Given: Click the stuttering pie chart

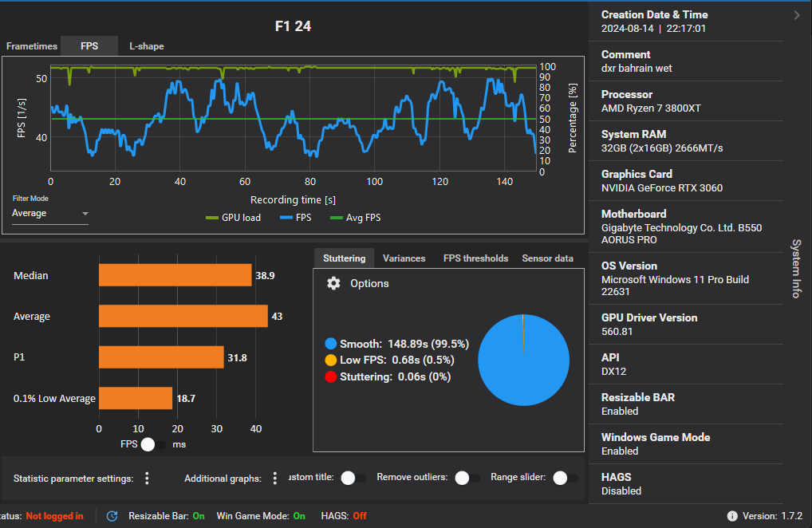Looking at the screenshot, I should point(523,360).
